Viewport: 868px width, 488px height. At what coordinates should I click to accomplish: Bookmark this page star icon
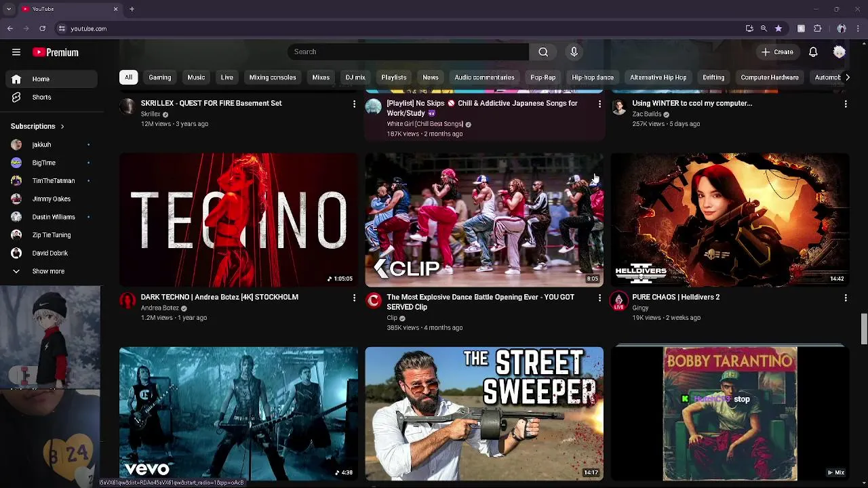[778, 28]
